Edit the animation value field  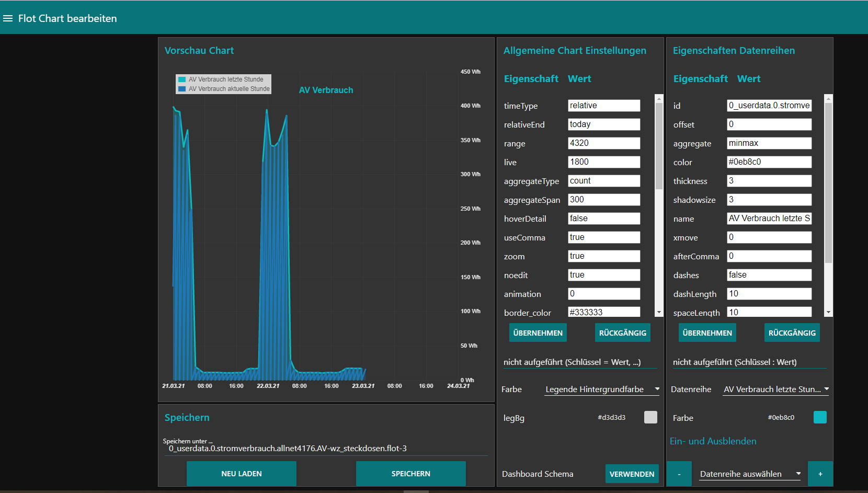(604, 294)
